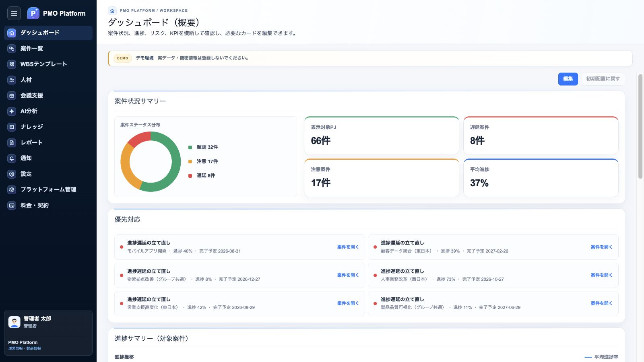
Task: Click the donut status distribution chart
Action: tap(151, 162)
